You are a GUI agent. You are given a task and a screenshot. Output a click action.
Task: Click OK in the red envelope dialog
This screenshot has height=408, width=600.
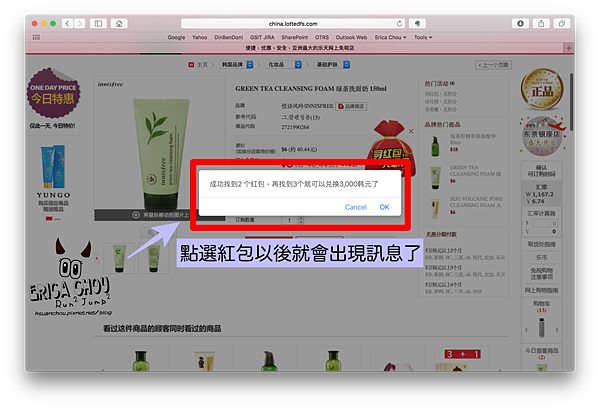coord(384,207)
